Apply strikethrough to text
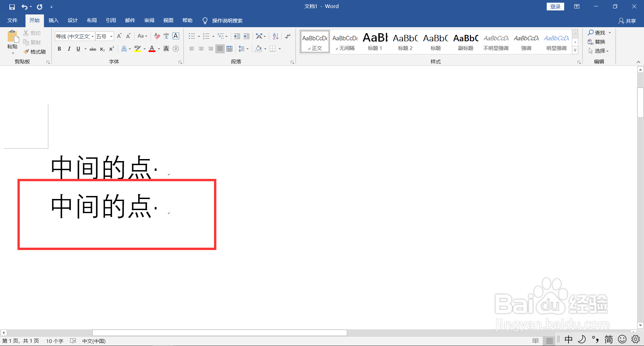The height and width of the screenshot is (346, 644). pos(93,49)
